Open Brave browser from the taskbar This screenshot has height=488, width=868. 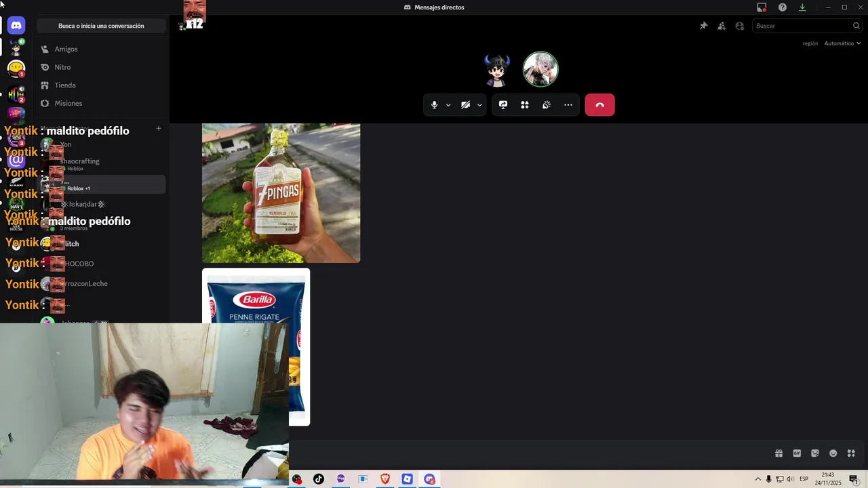click(x=385, y=479)
